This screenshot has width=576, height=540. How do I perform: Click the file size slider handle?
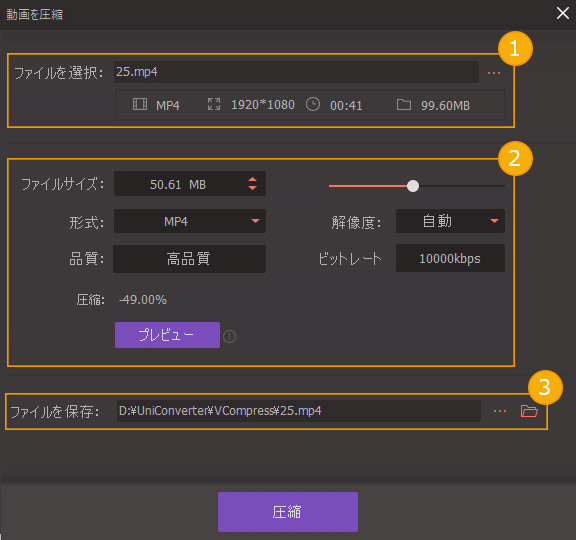tap(413, 186)
